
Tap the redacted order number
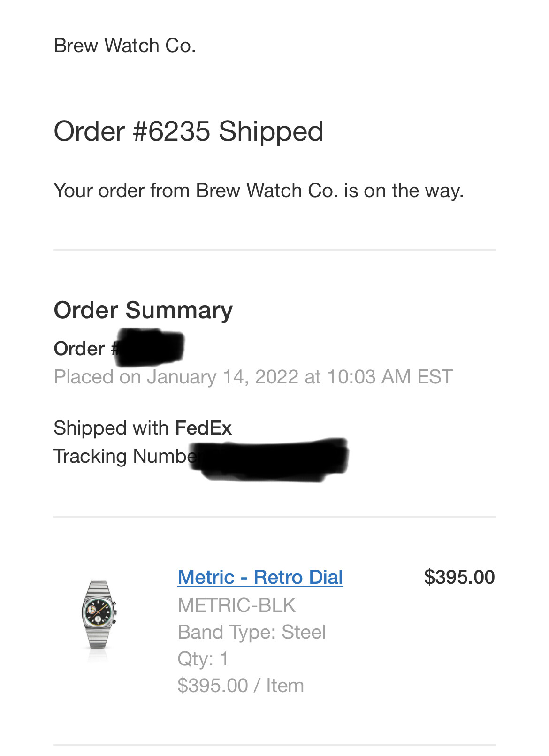(150, 348)
